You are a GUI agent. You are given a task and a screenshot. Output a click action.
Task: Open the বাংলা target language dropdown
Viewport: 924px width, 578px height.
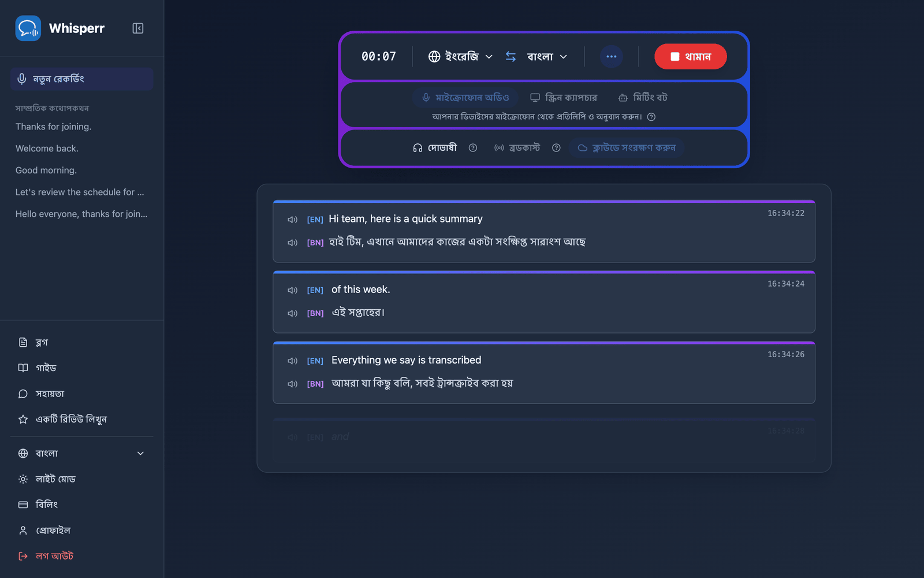[547, 57]
